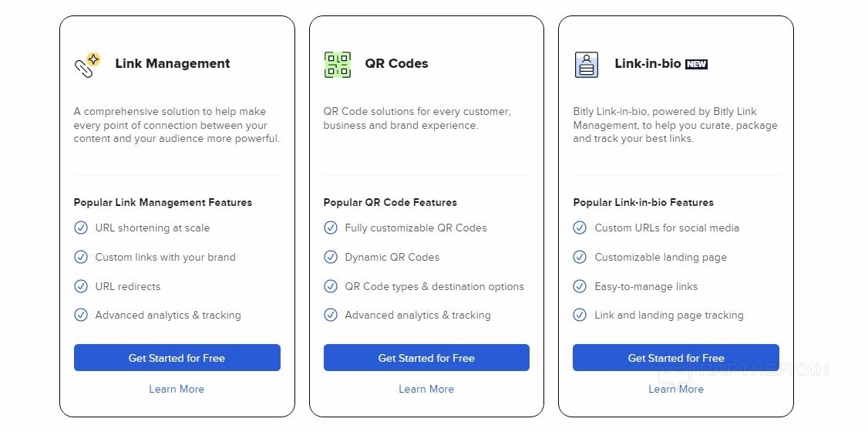Click Link and landing page tracking text
The image size is (868, 432).
point(669,315)
